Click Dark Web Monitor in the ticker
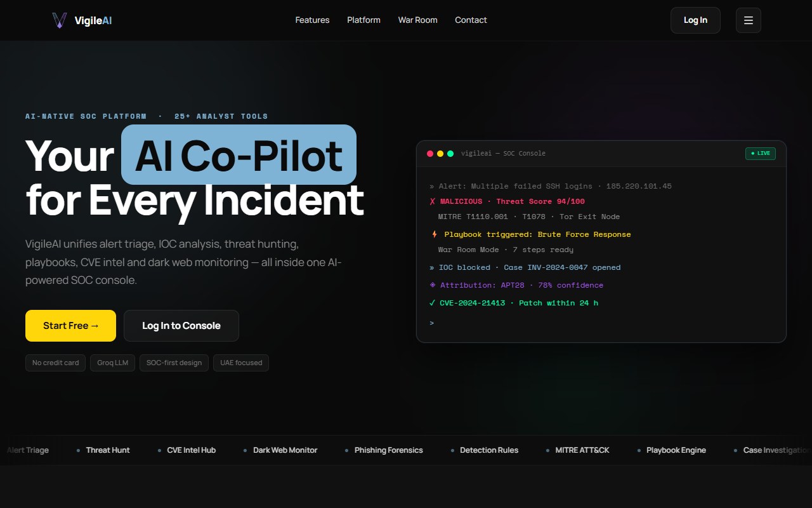The width and height of the screenshot is (812, 508). point(285,450)
